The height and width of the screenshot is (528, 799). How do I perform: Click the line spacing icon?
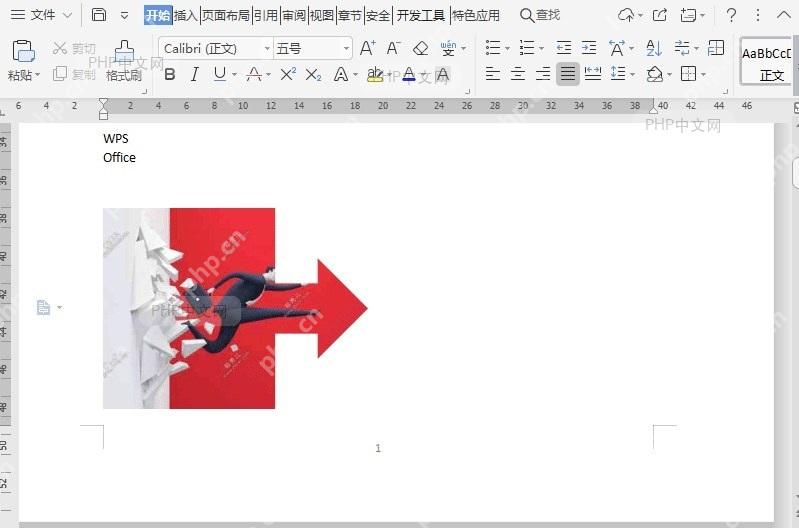(x=618, y=74)
